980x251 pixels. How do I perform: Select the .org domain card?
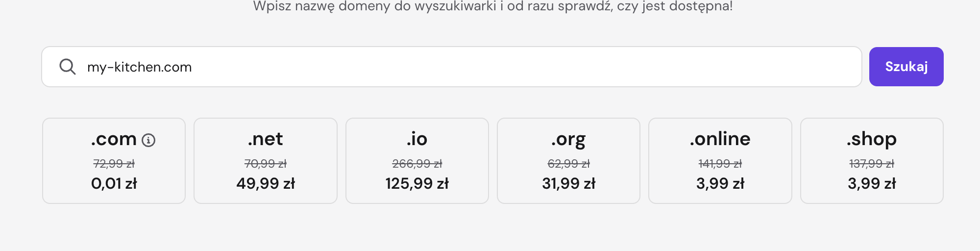(568, 161)
